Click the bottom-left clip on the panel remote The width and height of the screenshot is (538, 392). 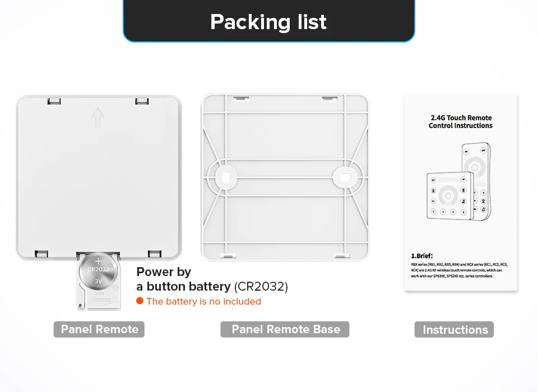[x=42, y=254]
